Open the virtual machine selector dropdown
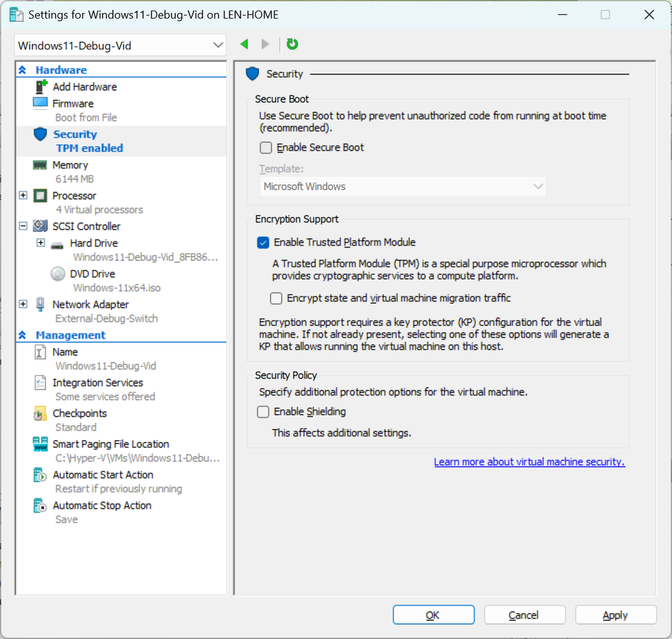The width and height of the screenshot is (672, 639). pyautogui.click(x=218, y=45)
